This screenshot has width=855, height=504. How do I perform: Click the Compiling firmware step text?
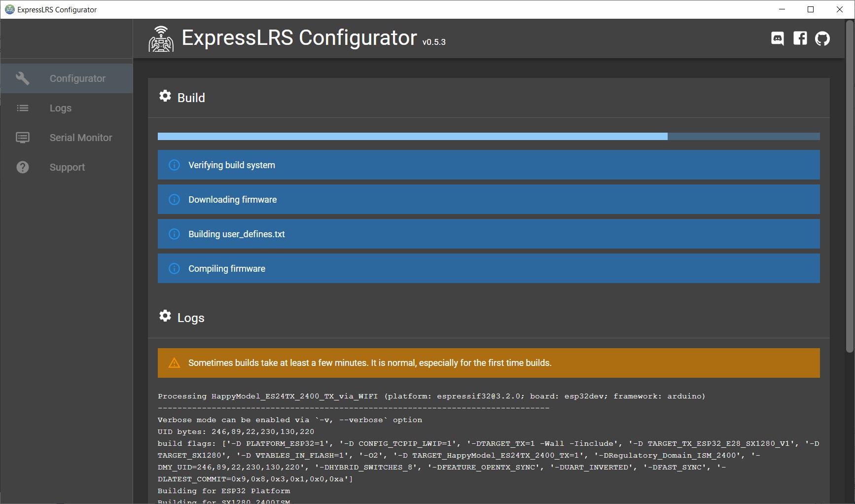227,269
